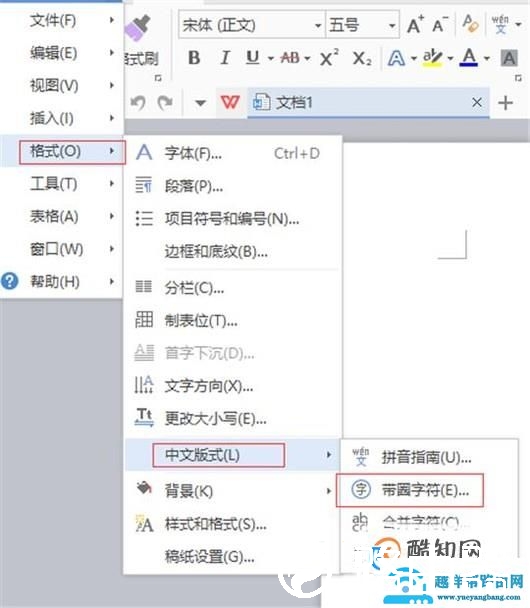530x608 pixels.
Task: Open 帮助(H) menu
Action: (62, 282)
